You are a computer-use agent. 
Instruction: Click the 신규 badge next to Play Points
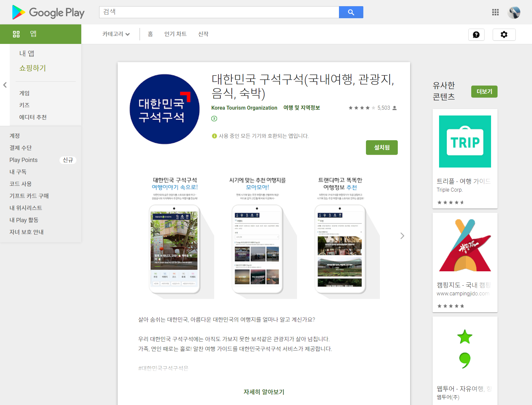click(x=68, y=160)
